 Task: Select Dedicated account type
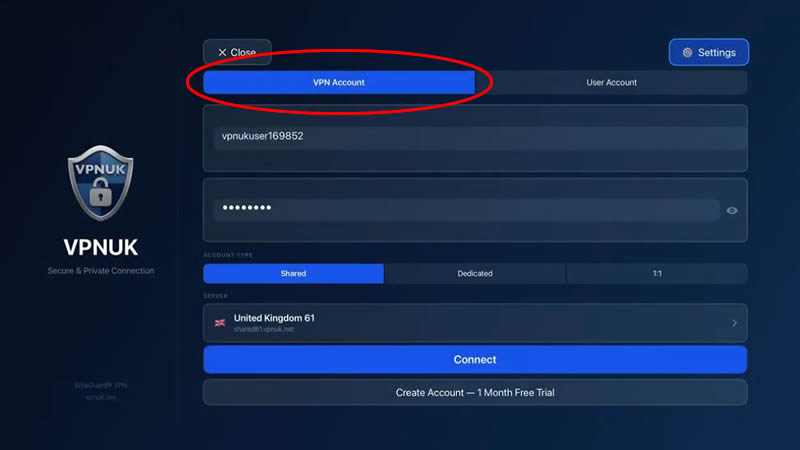click(475, 273)
